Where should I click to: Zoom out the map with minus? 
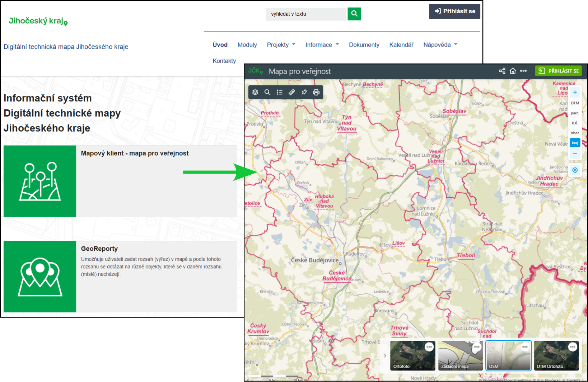(x=575, y=153)
